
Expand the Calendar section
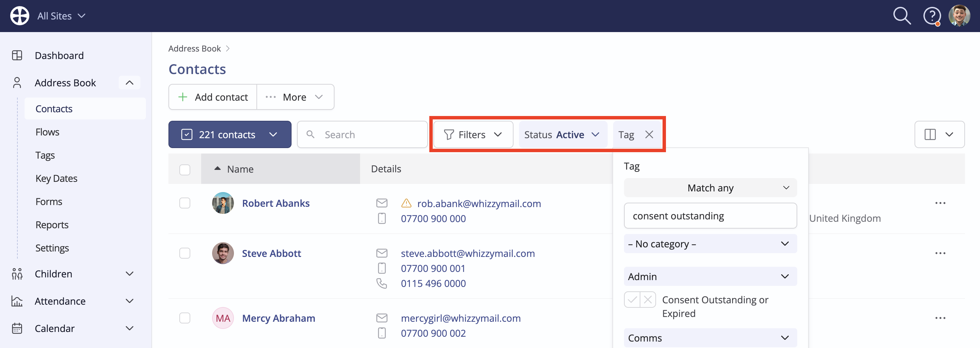[x=129, y=328]
